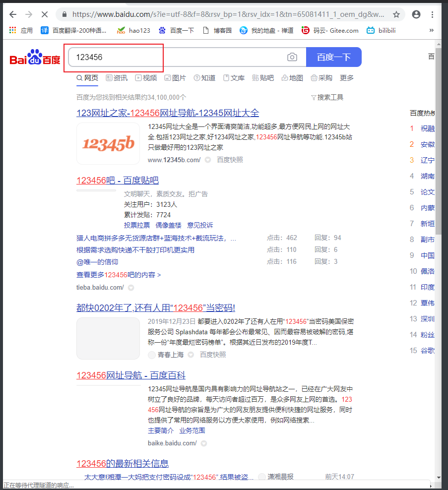Click the address bar URL
Viewport: 448px width, 490px height.
point(228,14)
